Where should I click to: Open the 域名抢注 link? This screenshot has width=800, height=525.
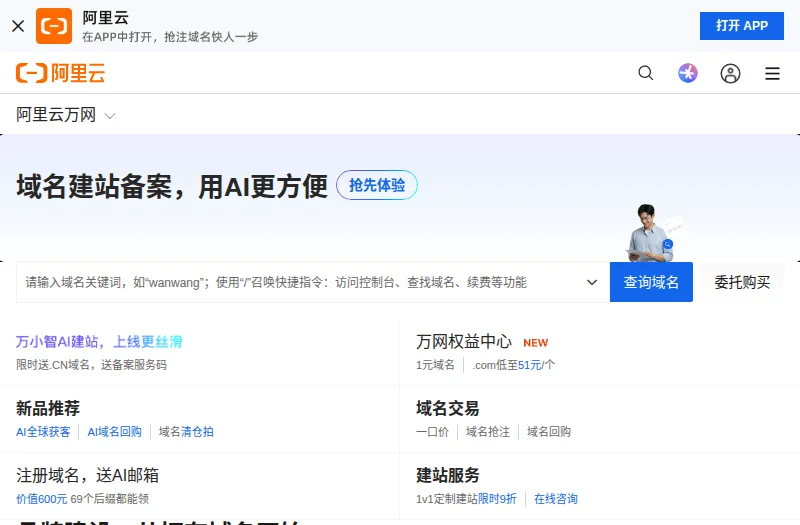(x=488, y=432)
